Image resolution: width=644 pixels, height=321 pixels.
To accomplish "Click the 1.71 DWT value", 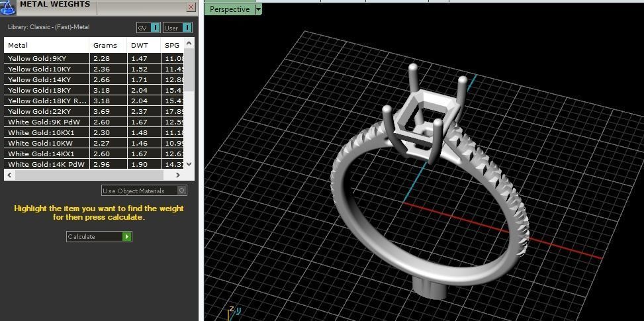I will pyautogui.click(x=139, y=79).
